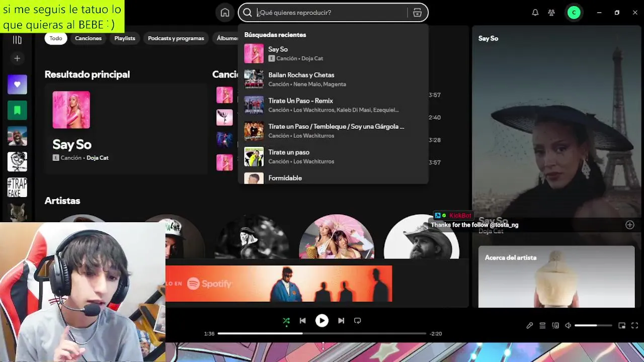Viewport: 644px width, 362px height.
Task: Restore down the Spotify window
Action: 617,13
